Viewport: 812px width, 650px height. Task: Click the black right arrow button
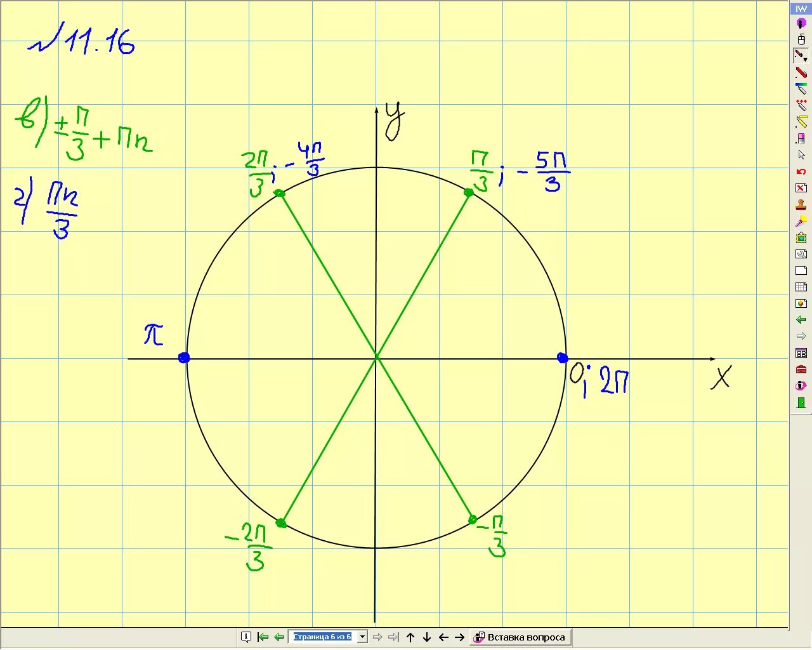tap(460, 637)
